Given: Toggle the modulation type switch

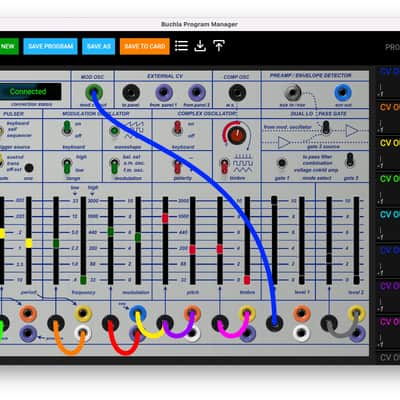Looking at the screenshot, I should [114, 166].
